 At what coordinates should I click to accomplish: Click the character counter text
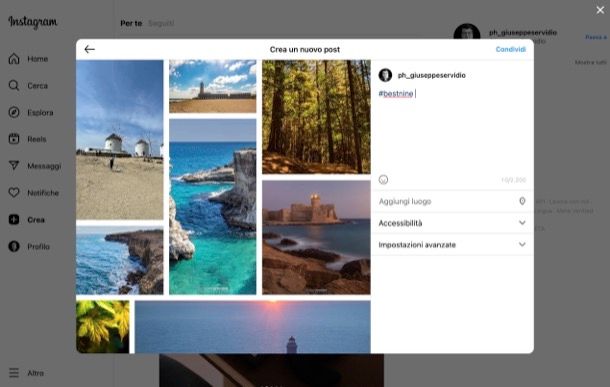tap(514, 180)
